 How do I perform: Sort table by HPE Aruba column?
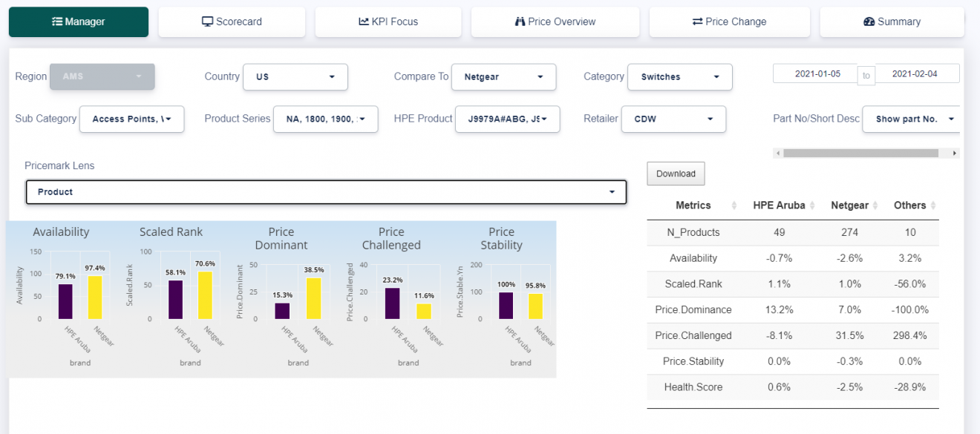(x=812, y=206)
